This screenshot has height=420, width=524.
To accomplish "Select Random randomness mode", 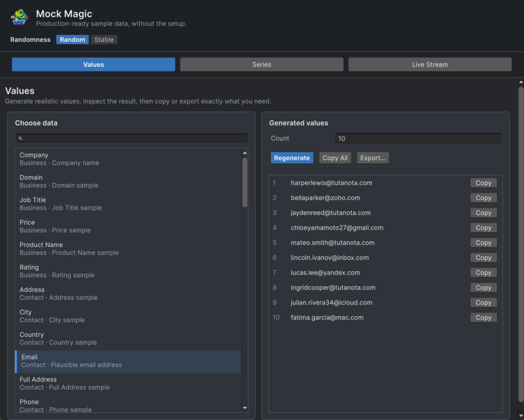I will click(x=72, y=40).
